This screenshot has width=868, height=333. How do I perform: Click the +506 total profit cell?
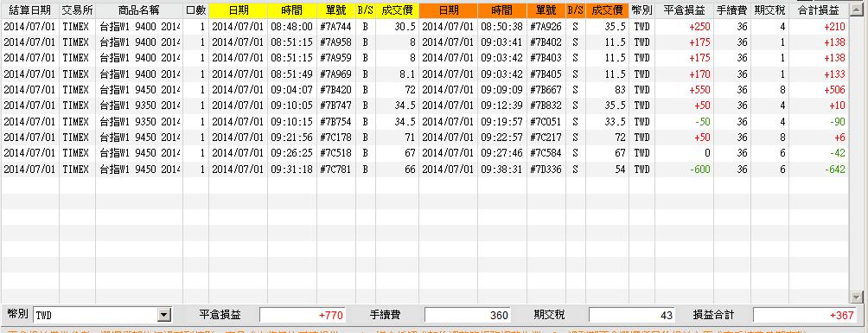[x=835, y=89]
